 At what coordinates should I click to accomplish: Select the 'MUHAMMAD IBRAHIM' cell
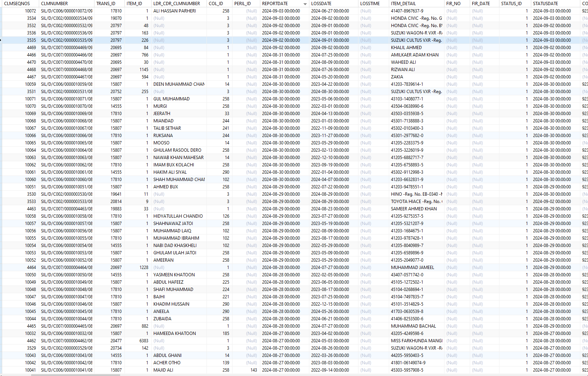tap(179, 238)
